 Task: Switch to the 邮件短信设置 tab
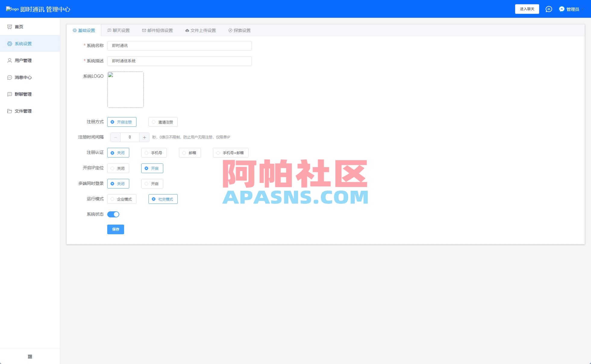(158, 30)
